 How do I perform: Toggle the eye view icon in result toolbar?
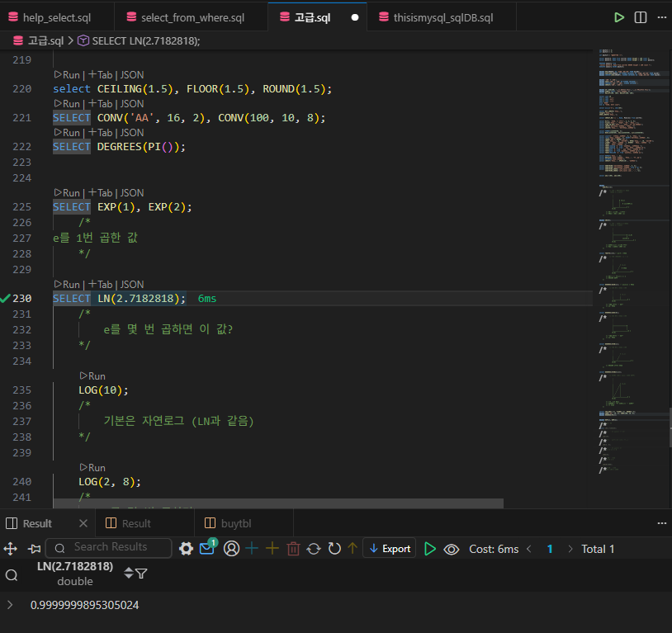coord(452,549)
